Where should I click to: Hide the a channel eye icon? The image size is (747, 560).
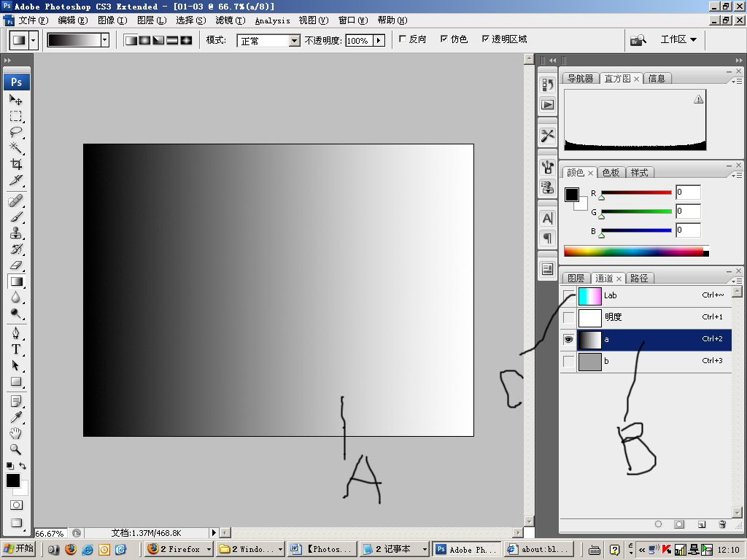(x=569, y=340)
